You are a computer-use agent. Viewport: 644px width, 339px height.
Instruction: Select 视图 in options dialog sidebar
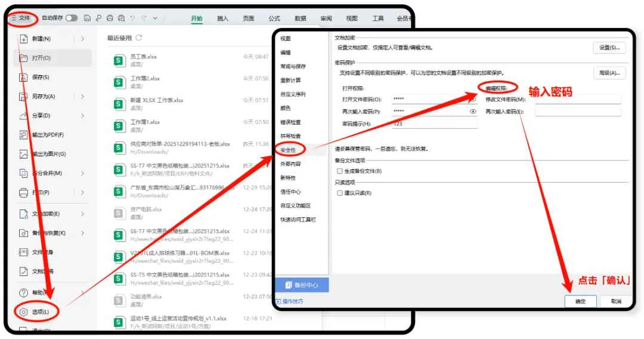pyautogui.click(x=286, y=39)
